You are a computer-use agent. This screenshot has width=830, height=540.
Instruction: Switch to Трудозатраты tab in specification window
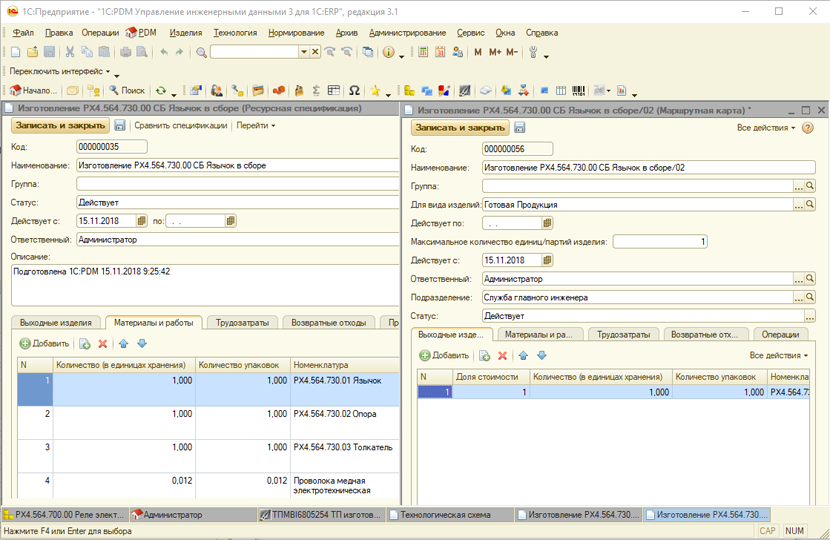(x=242, y=322)
